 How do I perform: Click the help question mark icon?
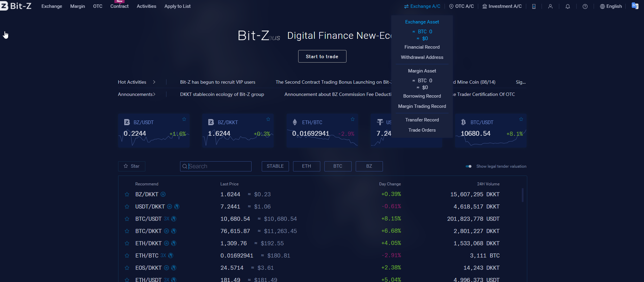click(x=585, y=6)
